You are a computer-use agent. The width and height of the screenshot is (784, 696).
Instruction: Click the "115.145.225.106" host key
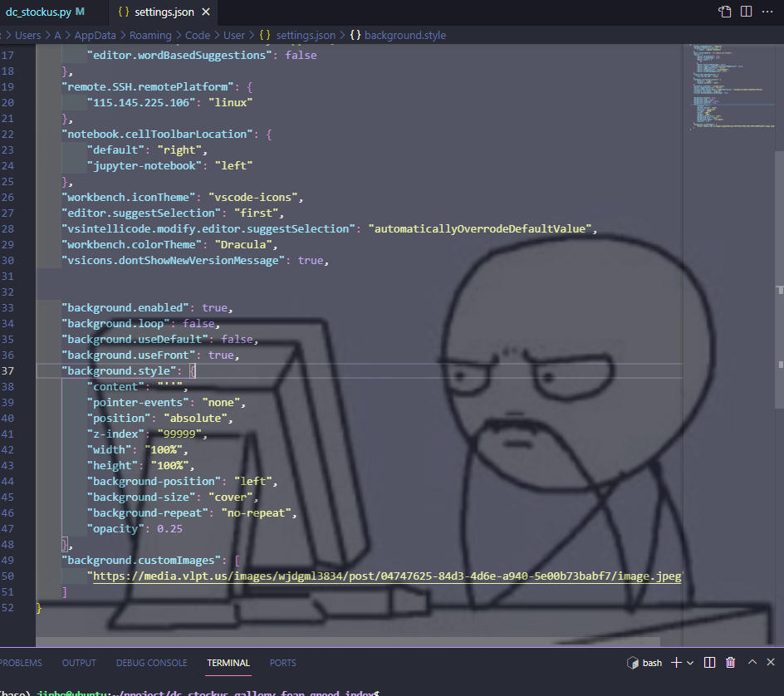click(x=141, y=102)
